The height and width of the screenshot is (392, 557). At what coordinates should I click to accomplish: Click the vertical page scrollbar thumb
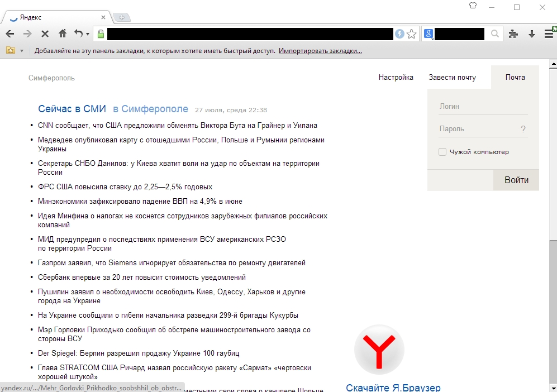click(553, 313)
